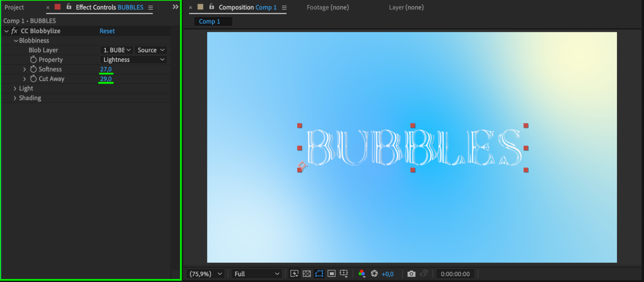Toggle Fast Previews button
The height and width of the screenshot is (282, 644).
tap(294, 274)
